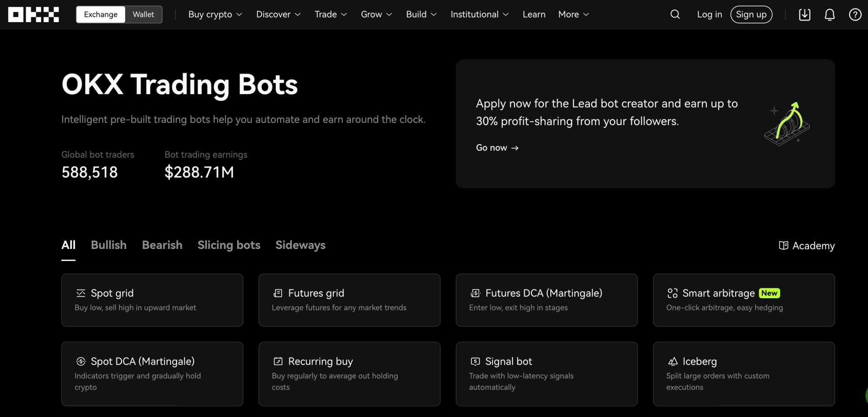Click the Lead bot creator banner text
Image resolution: width=868 pixels, height=417 pixels.
coord(607,112)
